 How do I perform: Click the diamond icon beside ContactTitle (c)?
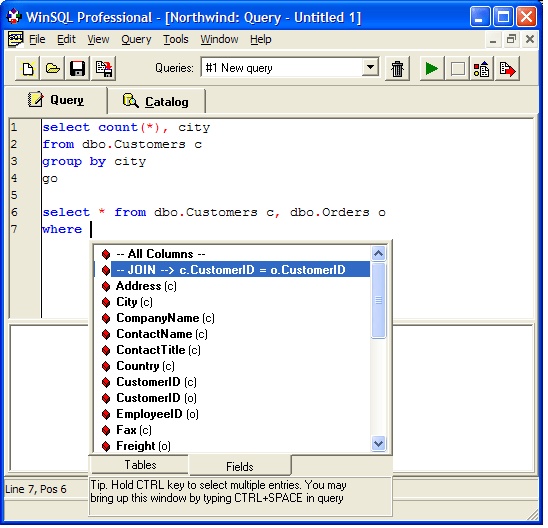106,350
